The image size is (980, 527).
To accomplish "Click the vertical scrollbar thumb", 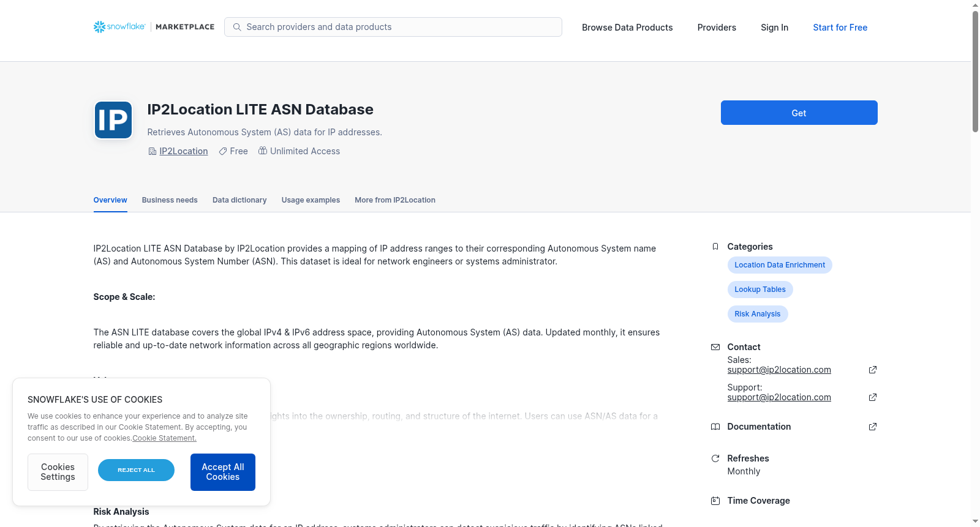I will coord(975,70).
